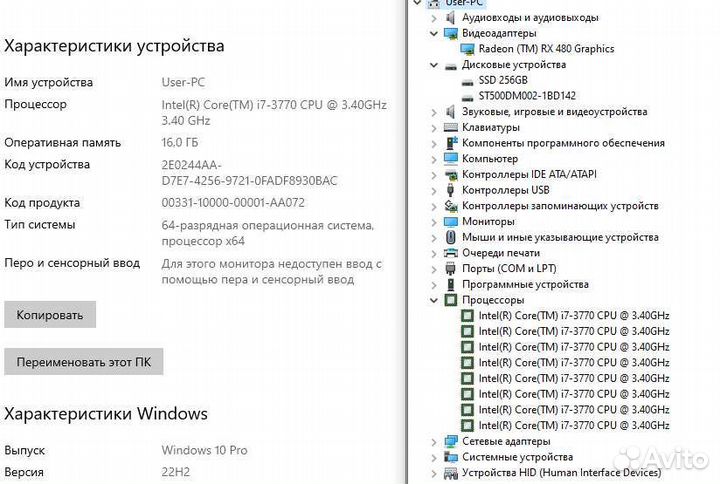Viewport: 720px width, 484px height.
Task: Click the Устройства HID icon
Action: pos(451,473)
